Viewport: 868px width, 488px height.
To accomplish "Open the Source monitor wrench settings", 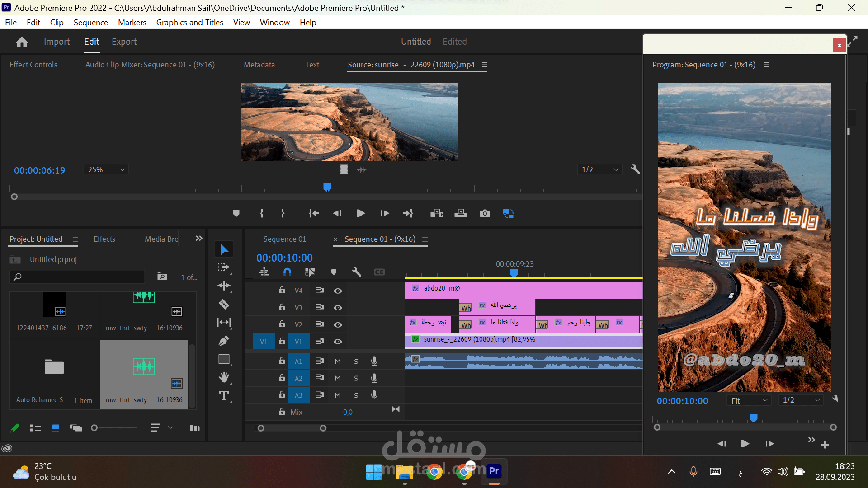I will point(635,169).
